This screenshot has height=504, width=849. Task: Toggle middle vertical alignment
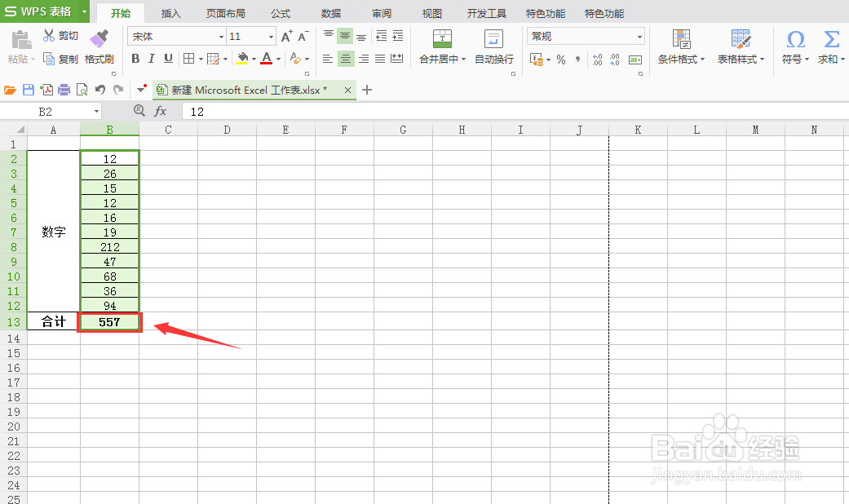(345, 36)
